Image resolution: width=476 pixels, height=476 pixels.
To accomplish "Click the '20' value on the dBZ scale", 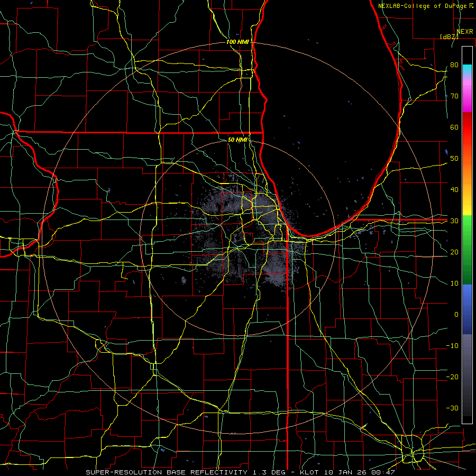I will pyautogui.click(x=454, y=252).
